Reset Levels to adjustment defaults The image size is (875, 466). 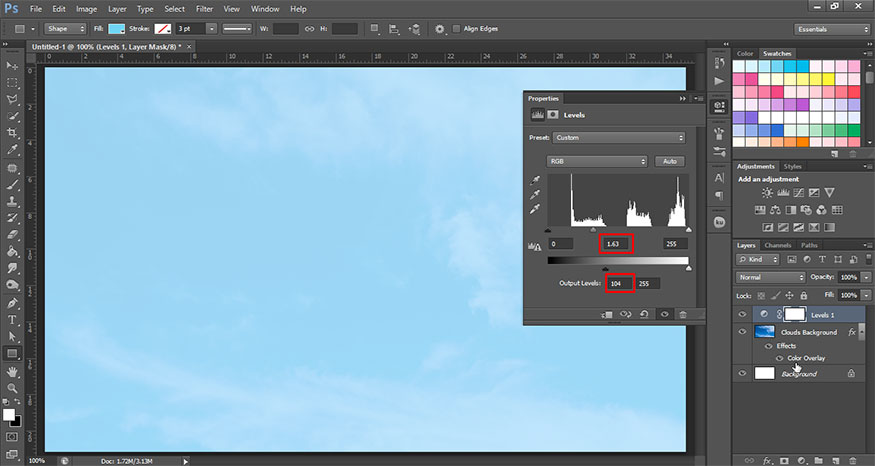pos(645,314)
